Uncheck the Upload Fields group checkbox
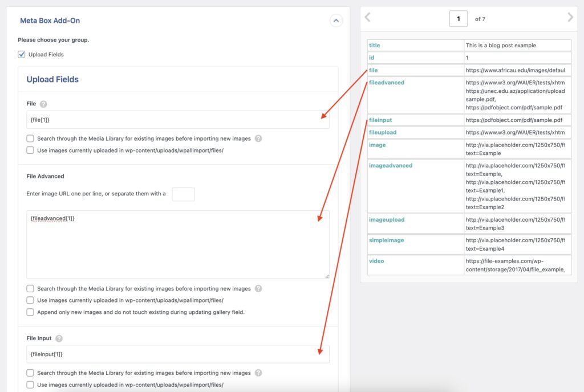This screenshot has height=392, width=584. [x=22, y=54]
